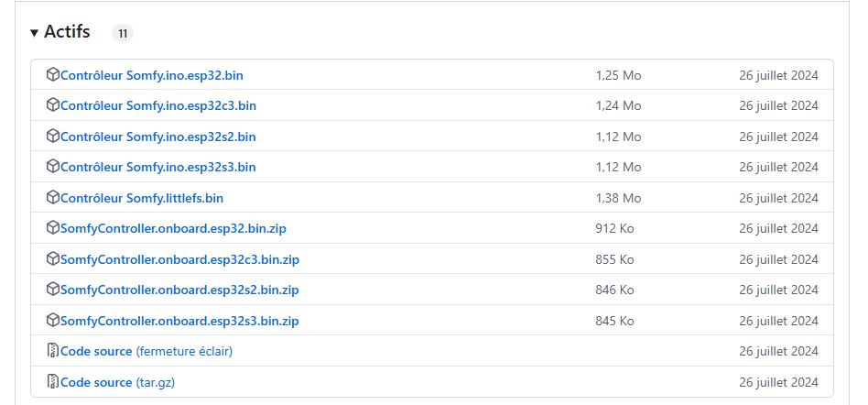868x405 pixels.
Task: Click the package icon beside Contrôleur Somfy.ino.esp32s3.bin
Action: pos(52,167)
